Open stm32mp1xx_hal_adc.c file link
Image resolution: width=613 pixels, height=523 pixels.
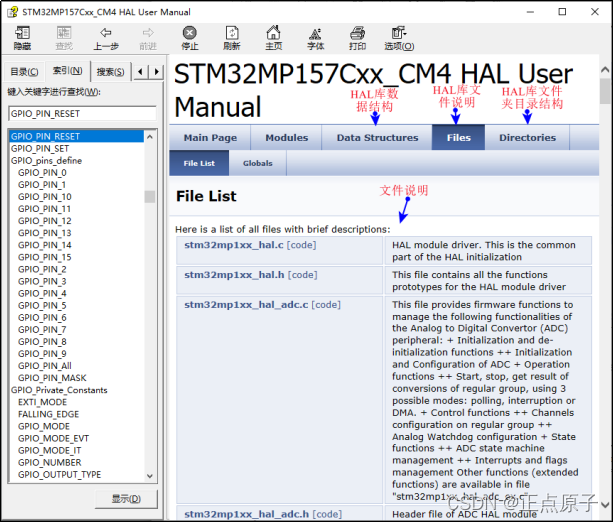[246, 304]
